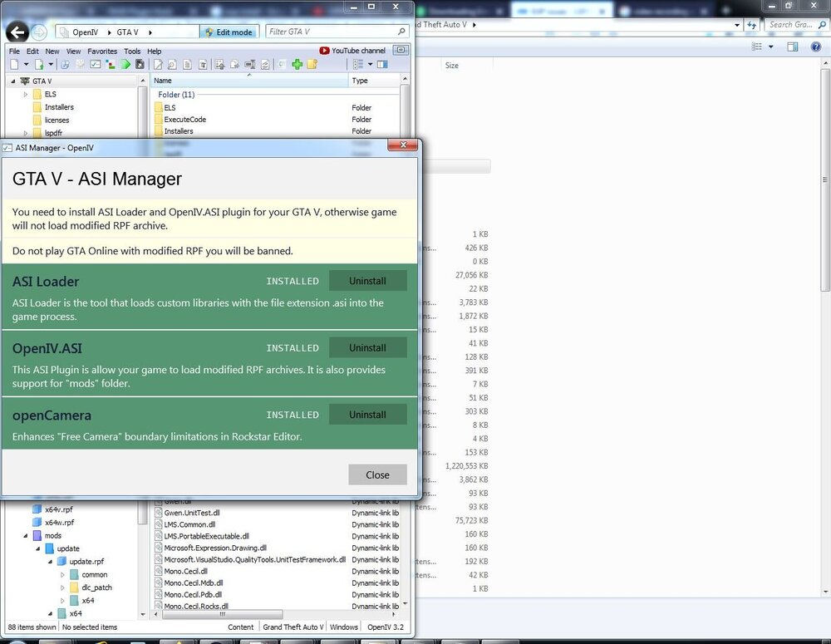Open the View menu
The width and height of the screenshot is (831, 644).
click(x=73, y=52)
